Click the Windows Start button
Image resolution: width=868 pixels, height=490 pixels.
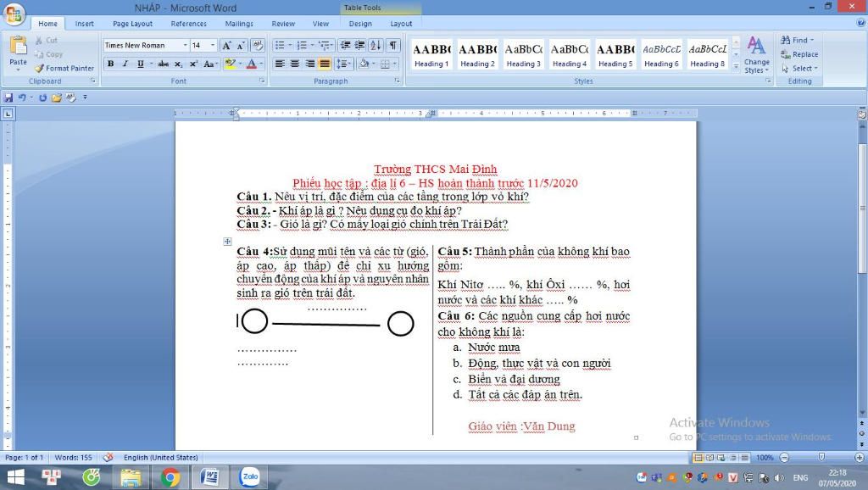coord(15,476)
